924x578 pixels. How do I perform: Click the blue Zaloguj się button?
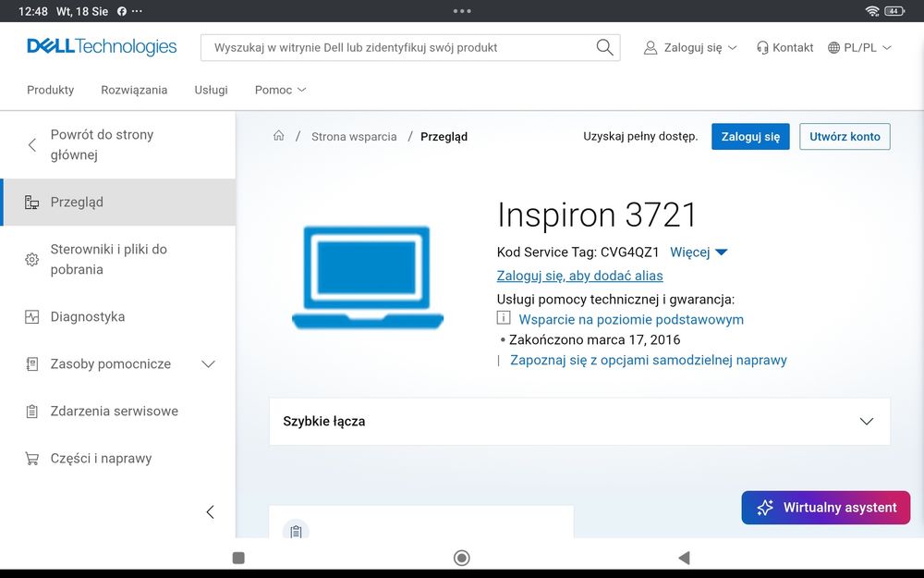click(750, 136)
